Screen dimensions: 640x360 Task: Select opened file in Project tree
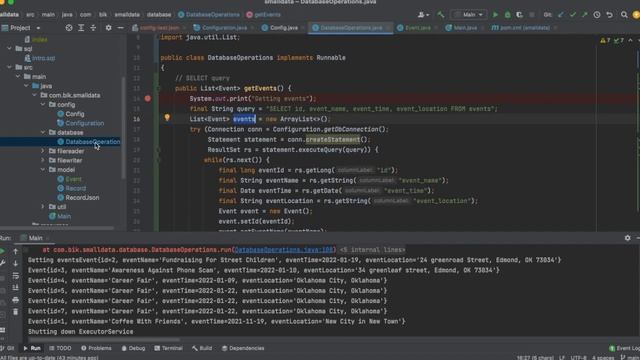(69, 28)
